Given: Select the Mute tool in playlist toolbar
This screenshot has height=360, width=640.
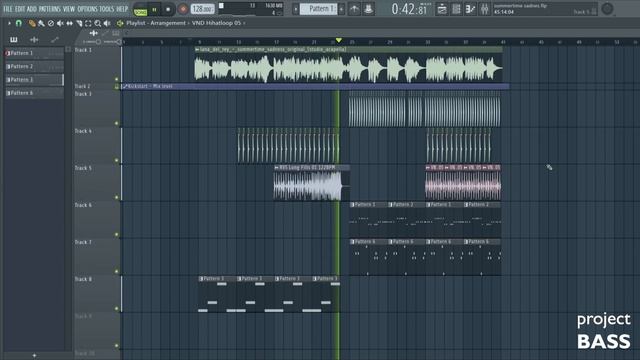Looking at the screenshot, I should click(60, 23).
